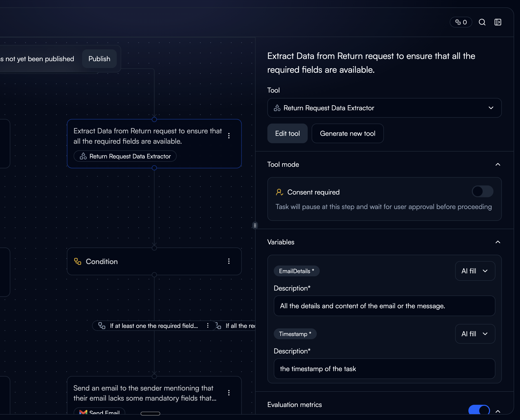The width and height of the screenshot is (520, 420).
Task: Open three-dot menu on Condition node
Action: pyautogui.click(x=229, y=261)
